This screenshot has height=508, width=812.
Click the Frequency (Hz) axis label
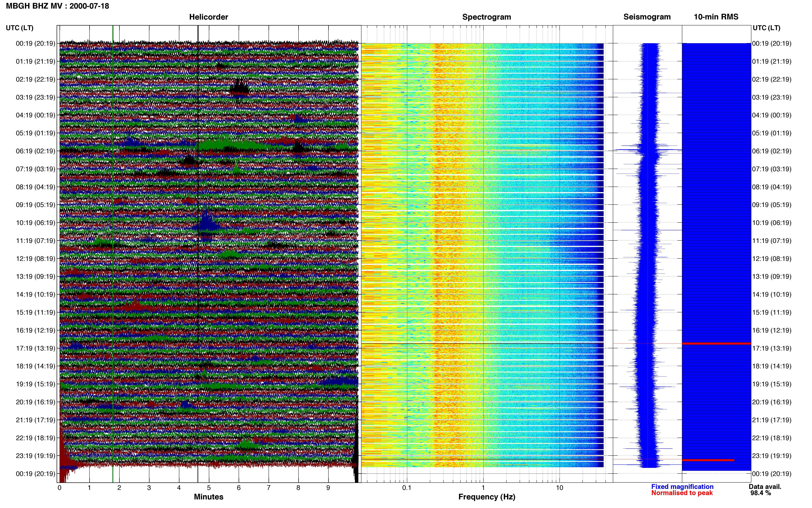click(487, 497)
